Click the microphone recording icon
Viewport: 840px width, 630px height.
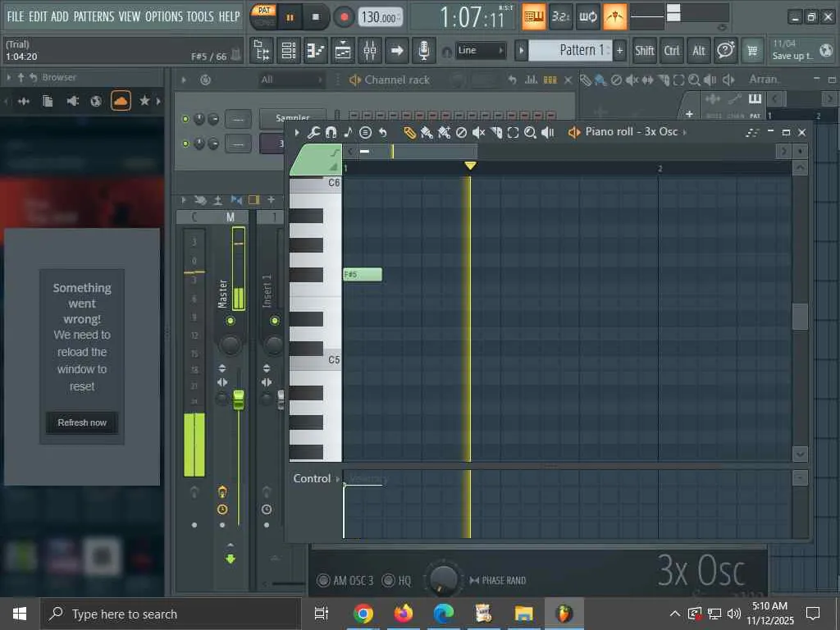click(x=424, y=51)
